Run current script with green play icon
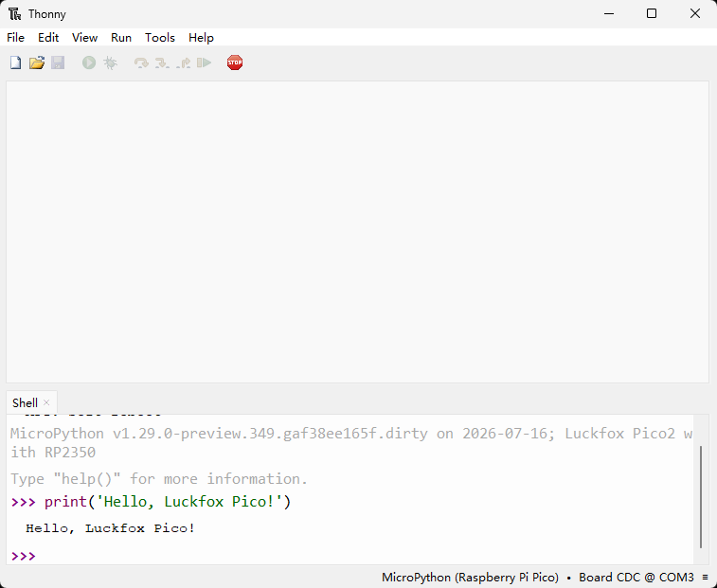 tap(89, 62)
